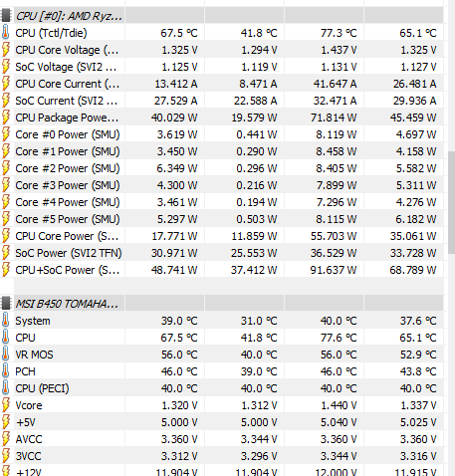This screenshot has width=455, height=476.
Task: Select the SoC Power (SVI2 TFN) row
Action: tap(222, 253)
